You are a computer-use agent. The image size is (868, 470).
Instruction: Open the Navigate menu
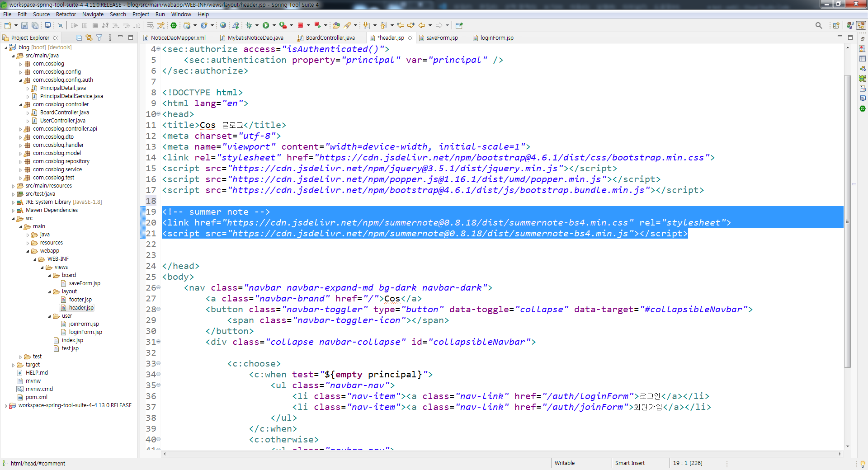coord(93,14)
